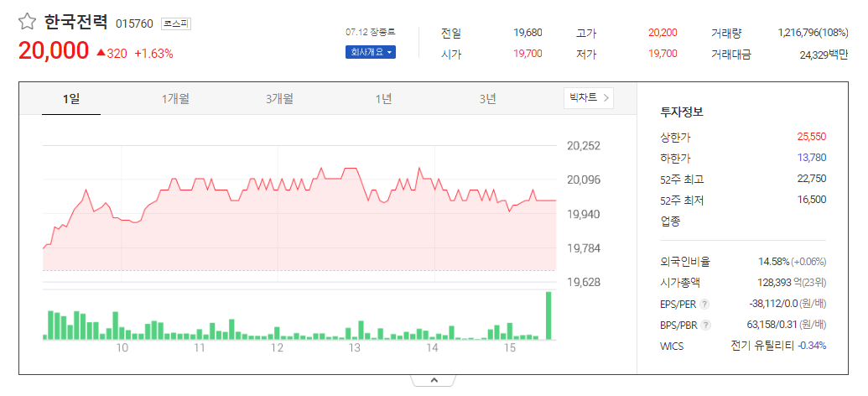This screenshot has width=868, height=396.
Task: Click the 07.12 장종료 status text
Action: [371, 32]
